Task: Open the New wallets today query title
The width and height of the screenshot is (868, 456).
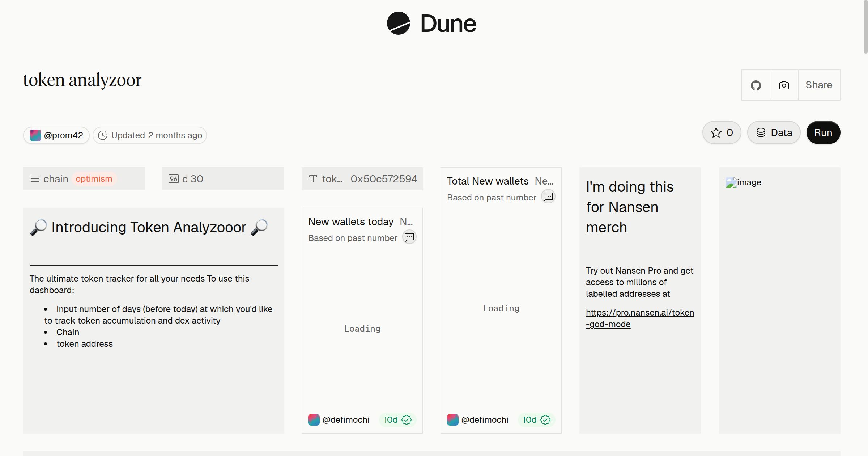Action: point(351,221)
